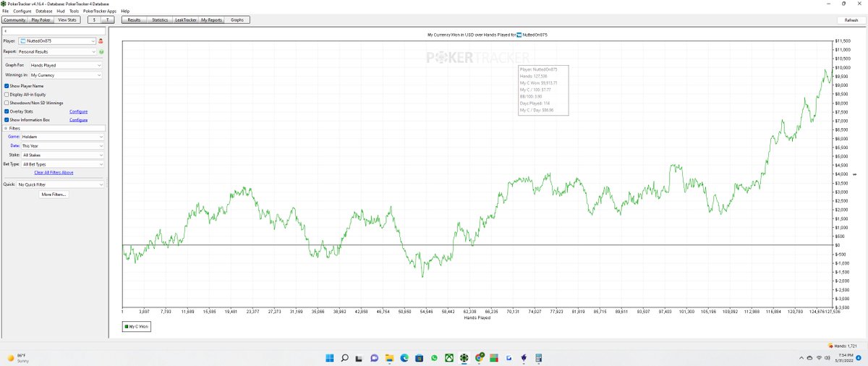Open the Help menu
Image resolution: width=868 pixels, height=366 pixels.
point(125,12)
